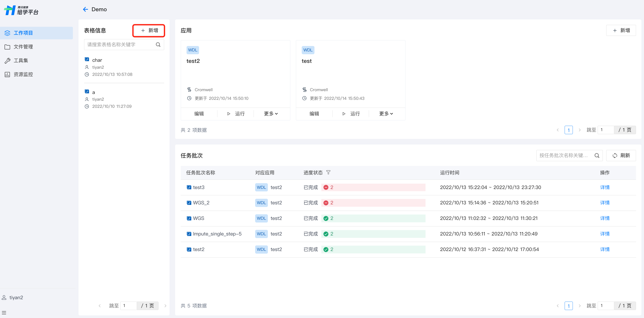Expand the 更多 dropdown on test card
Image resolution: width=644 pixels, height=318 pixels.
pyautogui.click(x=386, y=114)
